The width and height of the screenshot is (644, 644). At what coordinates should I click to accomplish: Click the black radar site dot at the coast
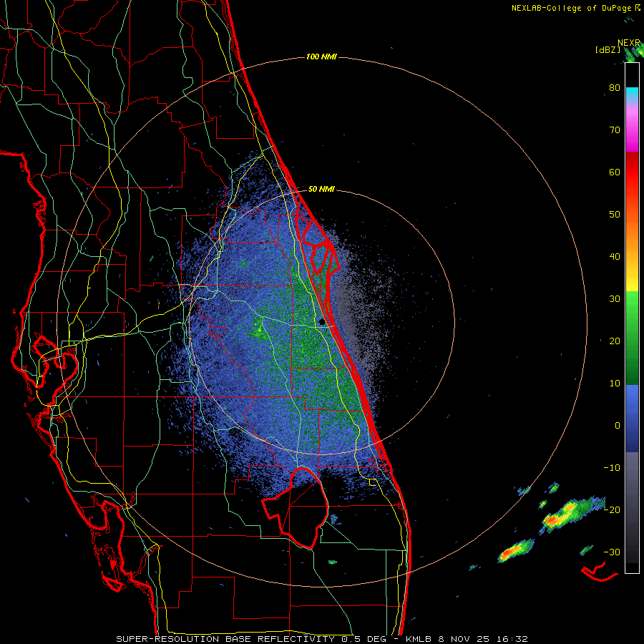coord(323,322)
